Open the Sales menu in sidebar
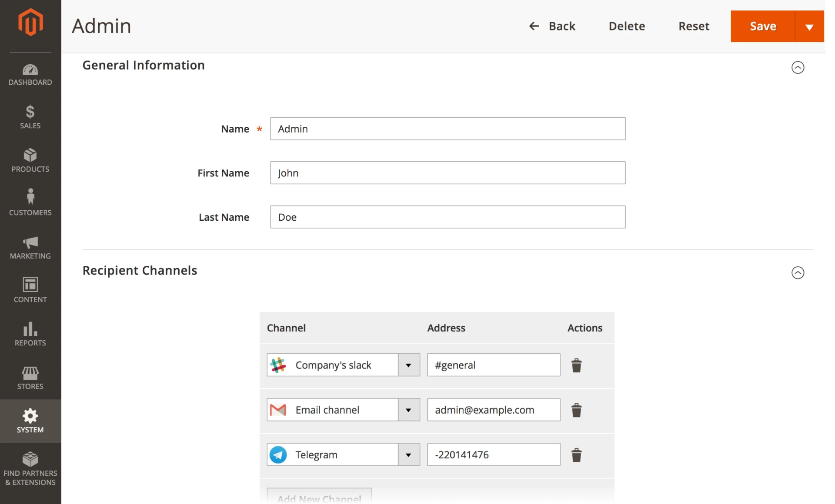Screen dimensions: 835x504 (30, 117)
